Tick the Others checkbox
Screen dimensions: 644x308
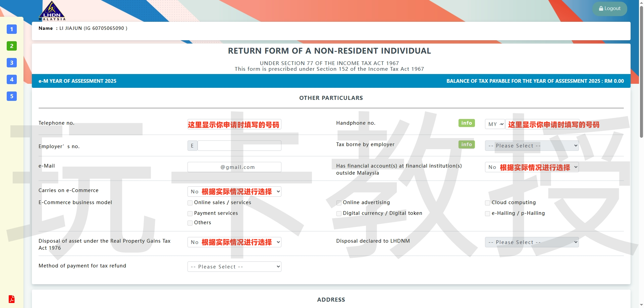[x=190, y=223]
